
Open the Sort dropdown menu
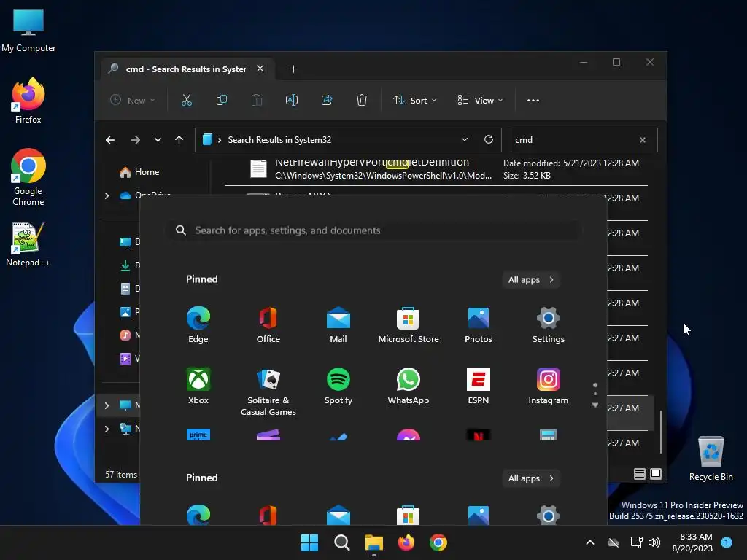[414, 101]
